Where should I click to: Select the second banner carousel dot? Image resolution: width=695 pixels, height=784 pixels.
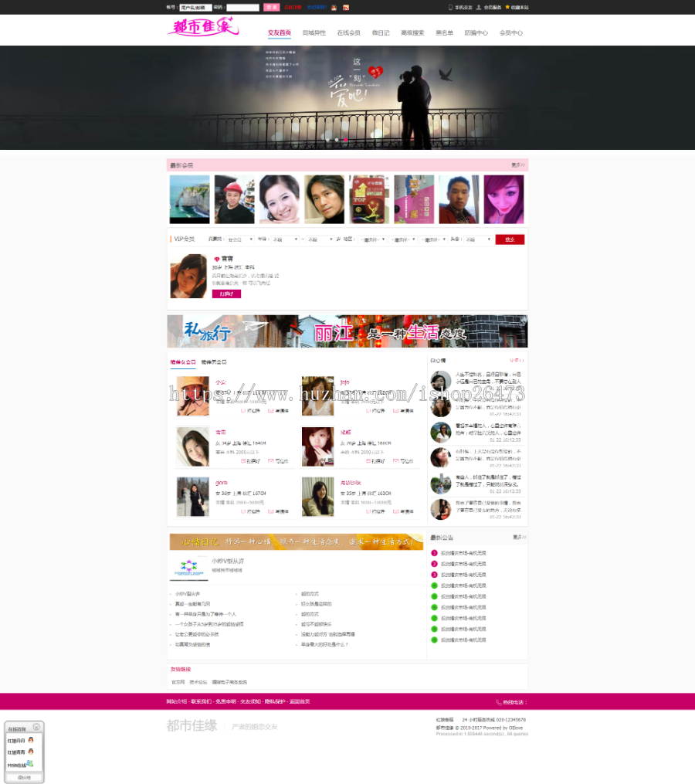337,140
